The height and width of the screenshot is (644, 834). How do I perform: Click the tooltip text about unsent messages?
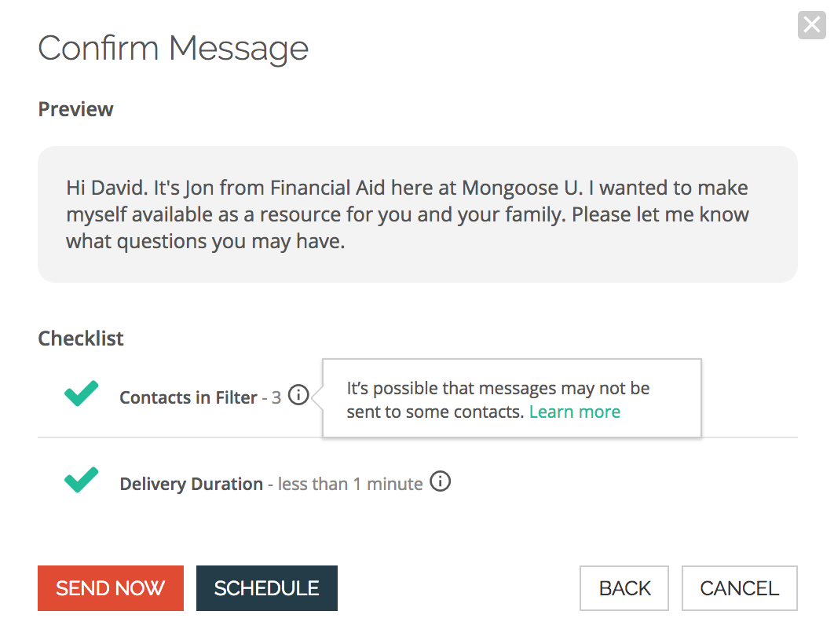pyautogui.click(x=498, y=389)
